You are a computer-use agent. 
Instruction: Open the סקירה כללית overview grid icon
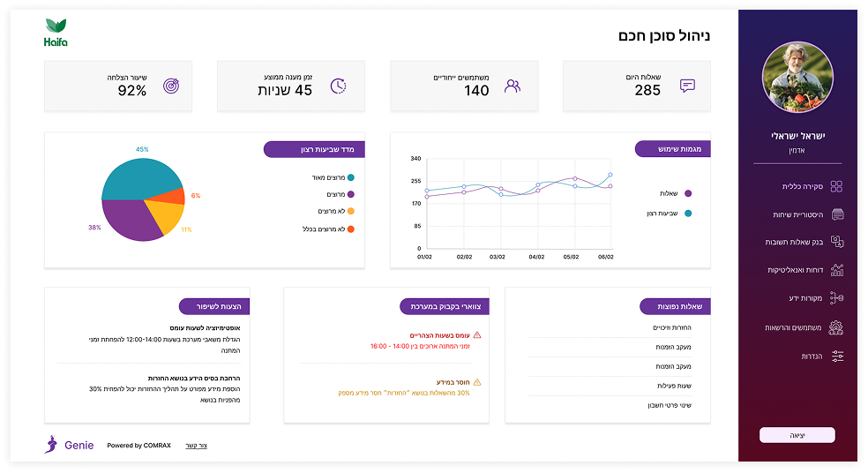point(836,186)
